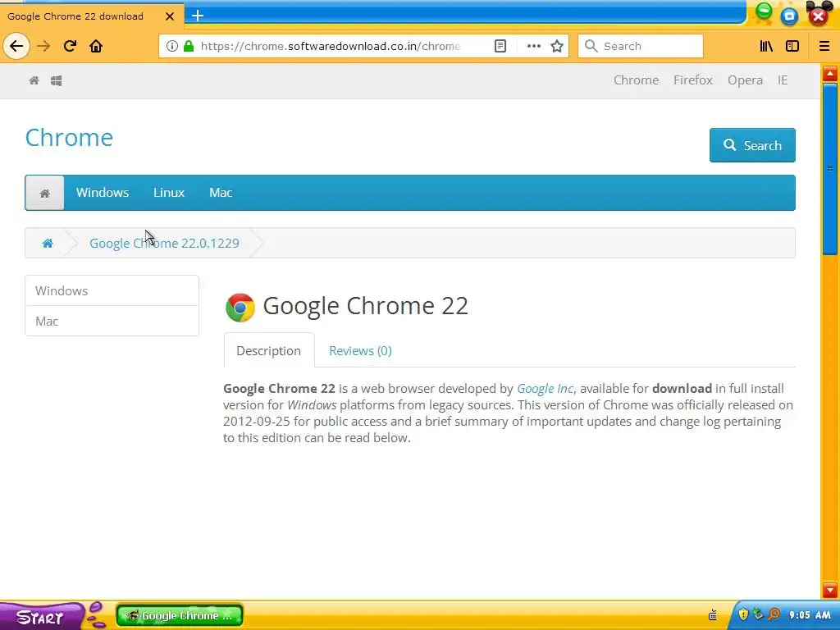Click the home icon in the breadcrumb

pyautogui.click(x=48, y=243)
